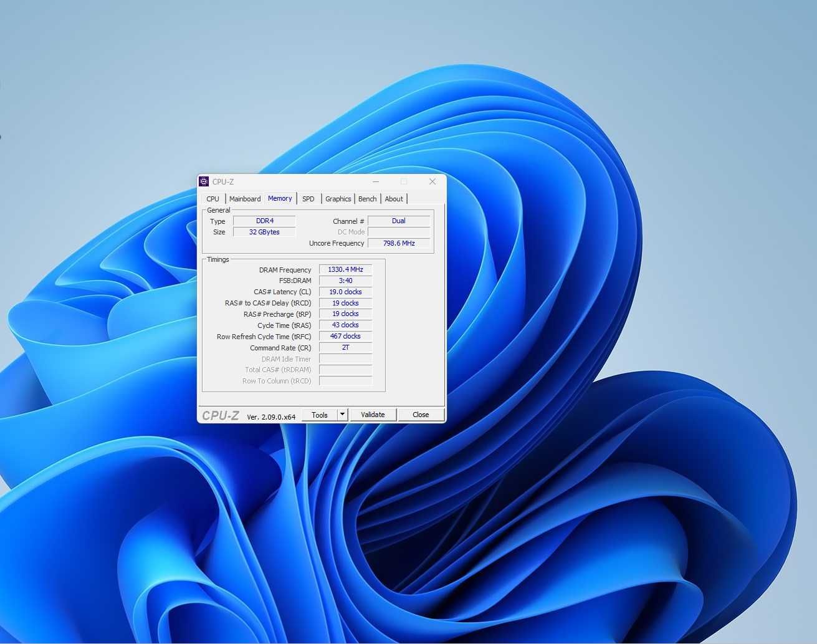Click the 3:40 FSB:DRAM ratio value
817x644 pixels.
coord(346,281)
